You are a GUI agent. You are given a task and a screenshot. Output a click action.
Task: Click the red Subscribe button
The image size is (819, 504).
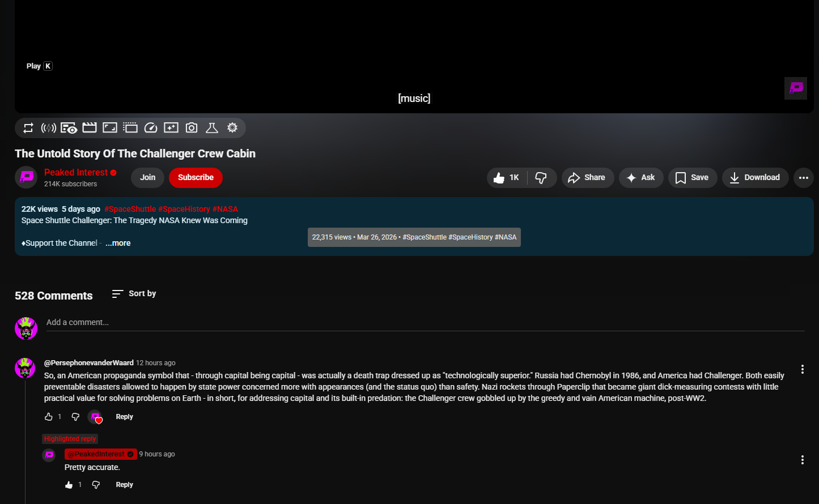coord(196,178)
